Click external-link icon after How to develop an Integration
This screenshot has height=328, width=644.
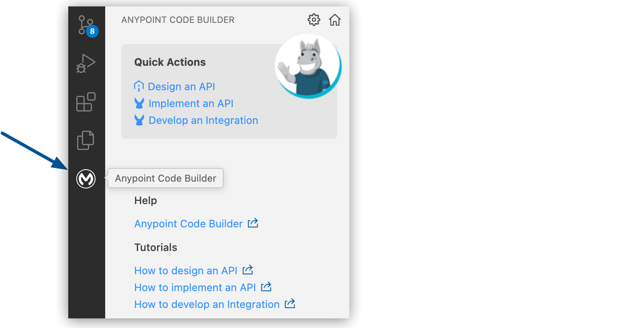[x=290, y=304]
